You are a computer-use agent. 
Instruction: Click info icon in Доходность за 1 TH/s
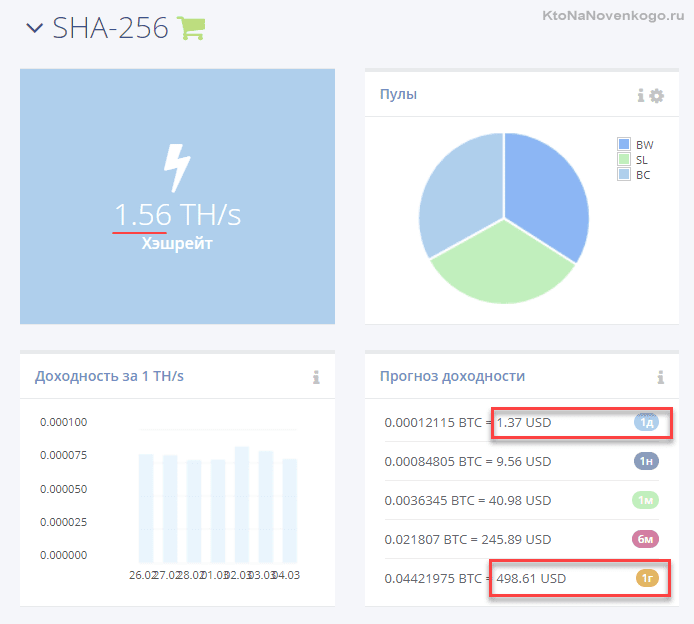pos(316,377)
